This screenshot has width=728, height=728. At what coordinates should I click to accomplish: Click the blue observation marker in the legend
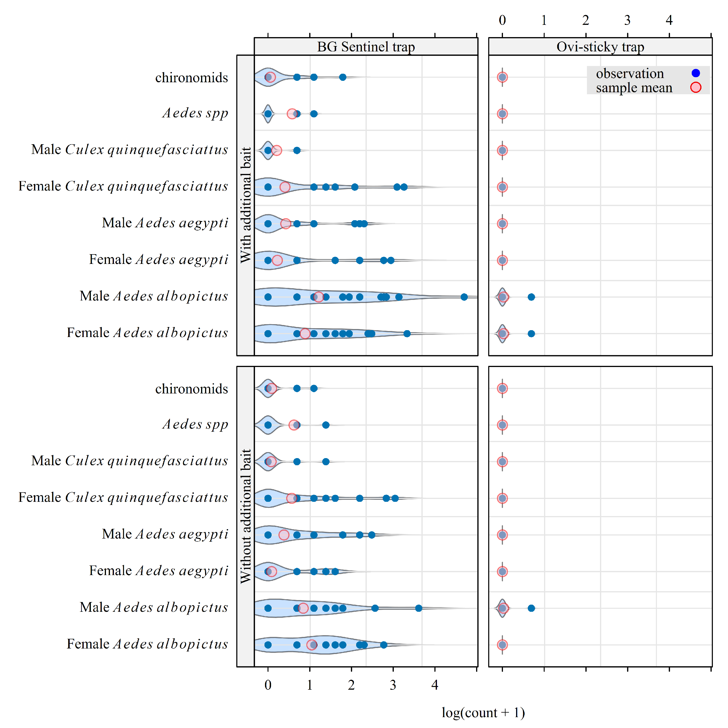[696, 73]
